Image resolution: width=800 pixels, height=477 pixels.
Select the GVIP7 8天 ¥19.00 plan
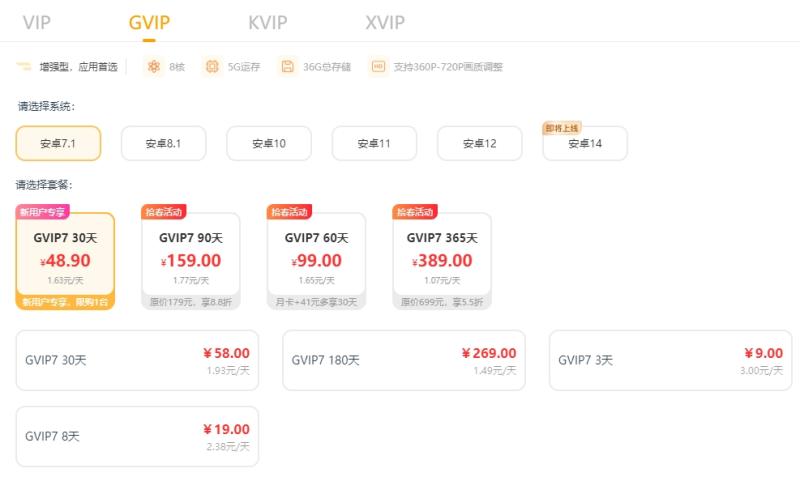[137, 436]
